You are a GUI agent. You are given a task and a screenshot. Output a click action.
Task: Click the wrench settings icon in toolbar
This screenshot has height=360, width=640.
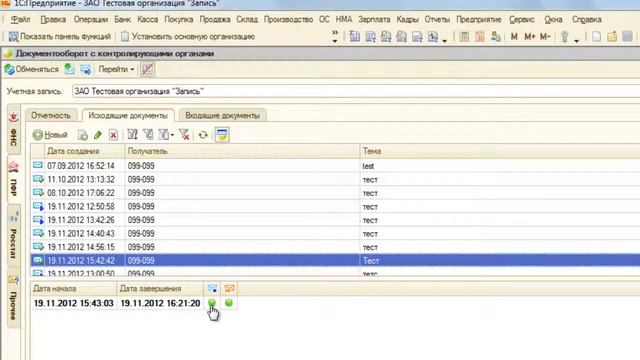point(565,37)
